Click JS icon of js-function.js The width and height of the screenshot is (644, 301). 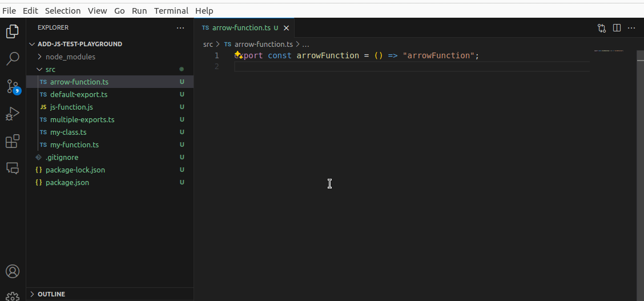[x=43, y=107]
